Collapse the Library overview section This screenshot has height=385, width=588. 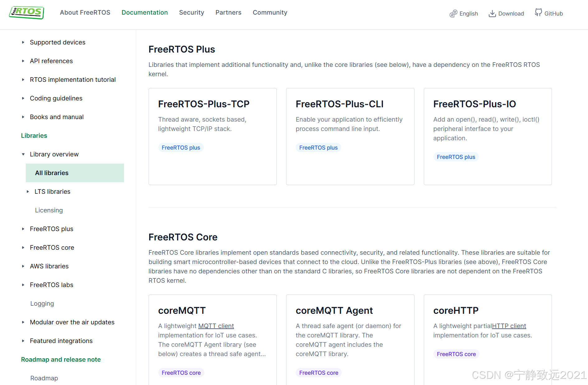pyautogui.click(x=23, y=154)
